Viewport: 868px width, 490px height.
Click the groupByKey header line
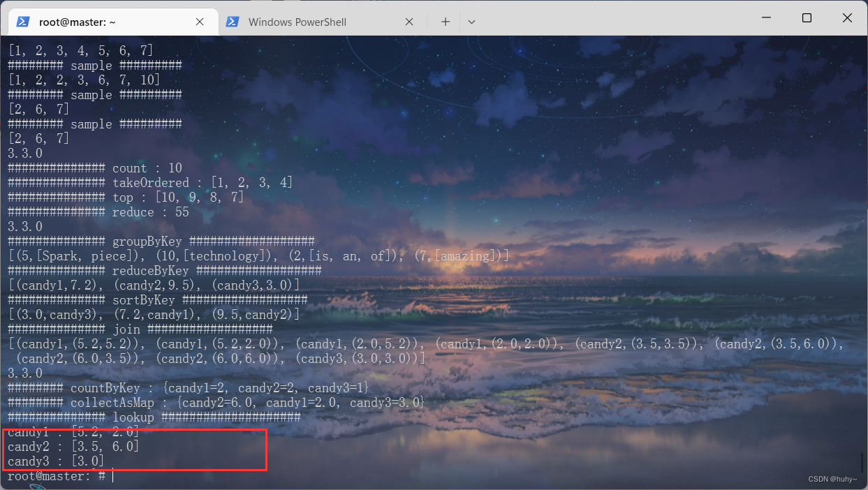(x=161, y=242)
